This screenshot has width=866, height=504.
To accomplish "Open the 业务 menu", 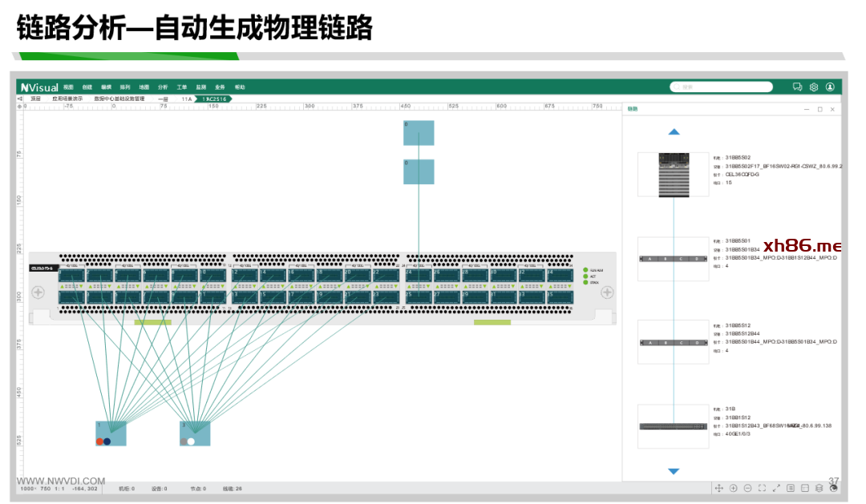I will click(x=220, y=87).
